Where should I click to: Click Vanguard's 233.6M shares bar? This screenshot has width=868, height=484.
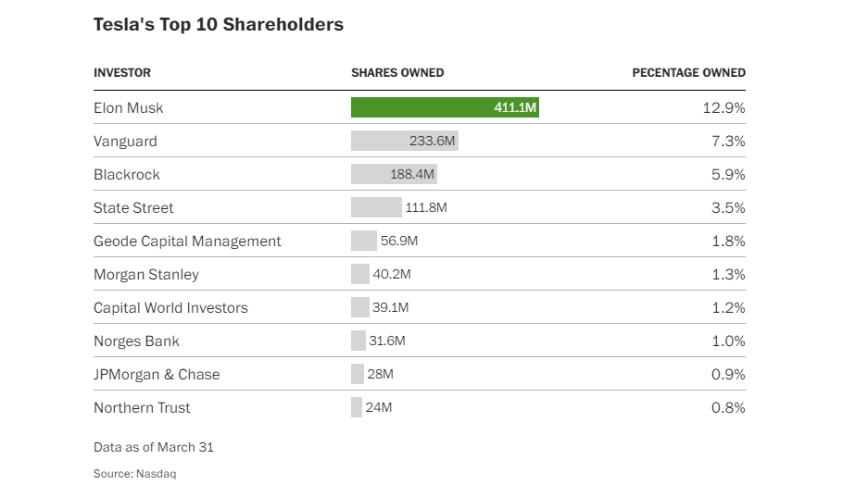405,141
